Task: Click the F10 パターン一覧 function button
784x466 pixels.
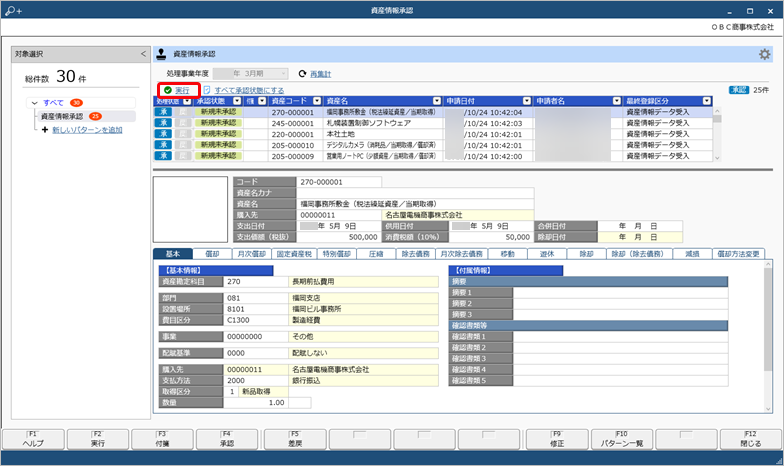Action: click(622, 439)
